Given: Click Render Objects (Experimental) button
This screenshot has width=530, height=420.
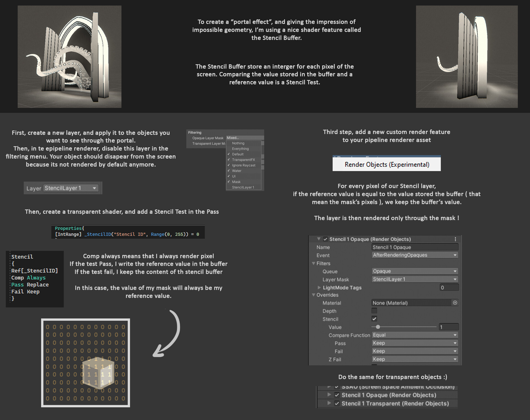Looking at the screenshot, I should tap(386, 164).
